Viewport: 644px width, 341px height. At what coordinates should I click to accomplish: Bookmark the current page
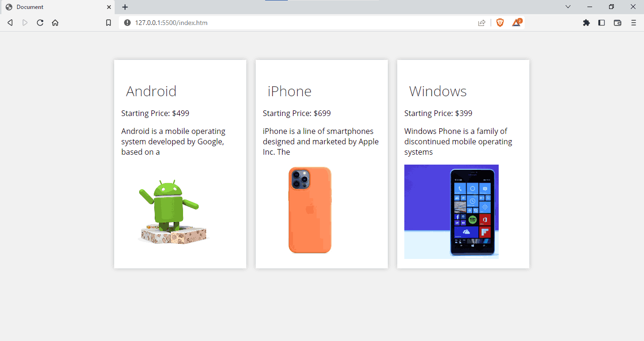pyautogui.click(x=108, y=22)
